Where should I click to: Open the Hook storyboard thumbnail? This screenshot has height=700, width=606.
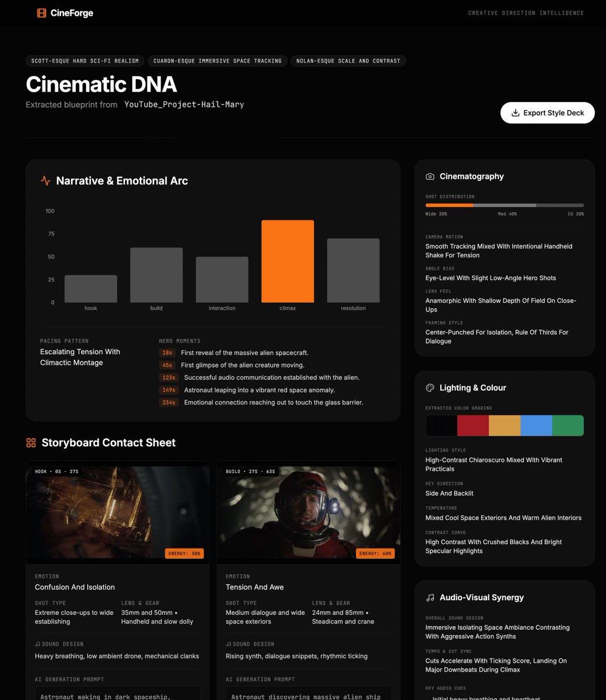pos(117,512)
